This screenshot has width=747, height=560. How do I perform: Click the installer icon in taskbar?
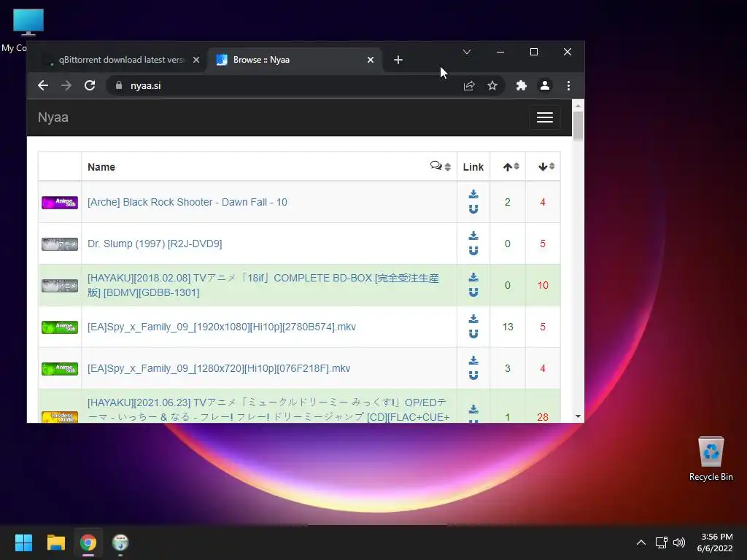pos(120,542)
